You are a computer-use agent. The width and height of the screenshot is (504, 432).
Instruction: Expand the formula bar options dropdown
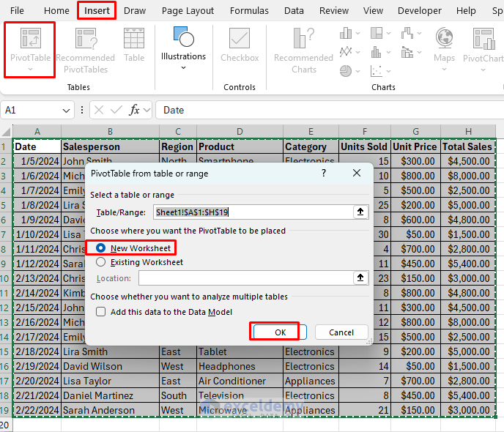[x=147, y=110]
